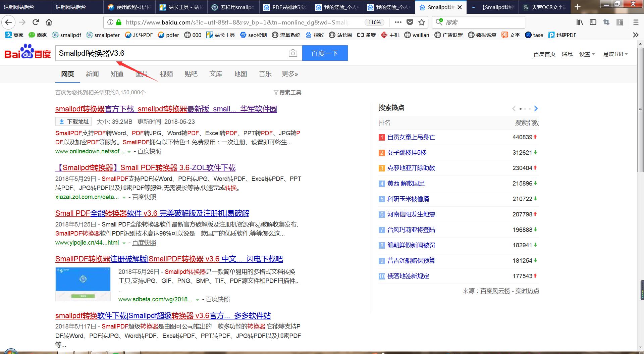The image size is (644, 354).
Task: Open the hamburger application menu
Action: coord(636,22)
